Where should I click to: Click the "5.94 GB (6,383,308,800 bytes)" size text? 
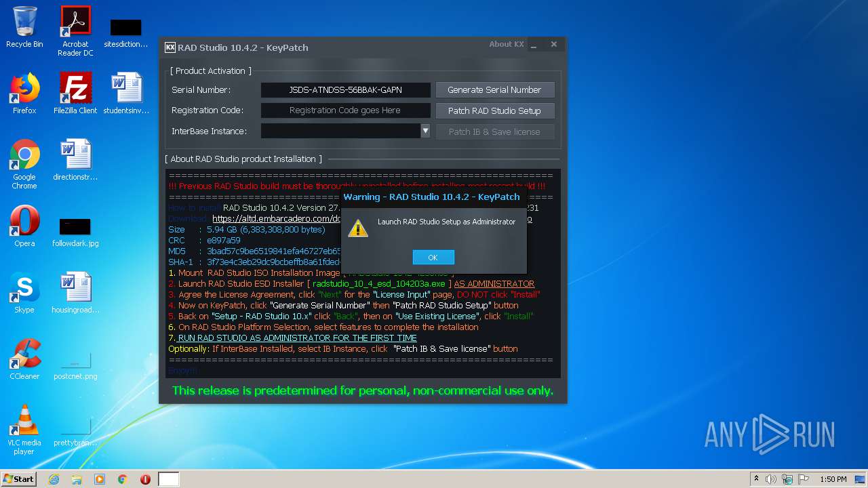pyautogui.click(x=266, y=230)
